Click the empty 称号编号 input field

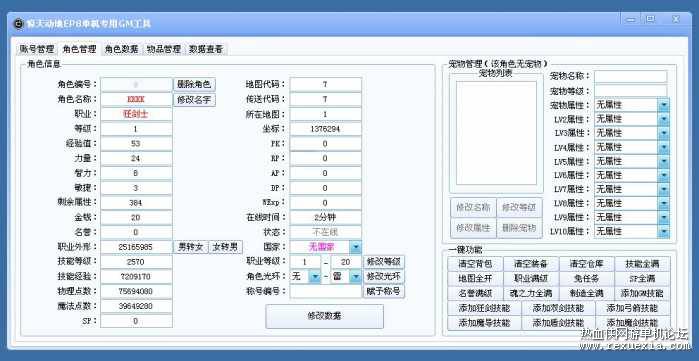click(325, 291)
